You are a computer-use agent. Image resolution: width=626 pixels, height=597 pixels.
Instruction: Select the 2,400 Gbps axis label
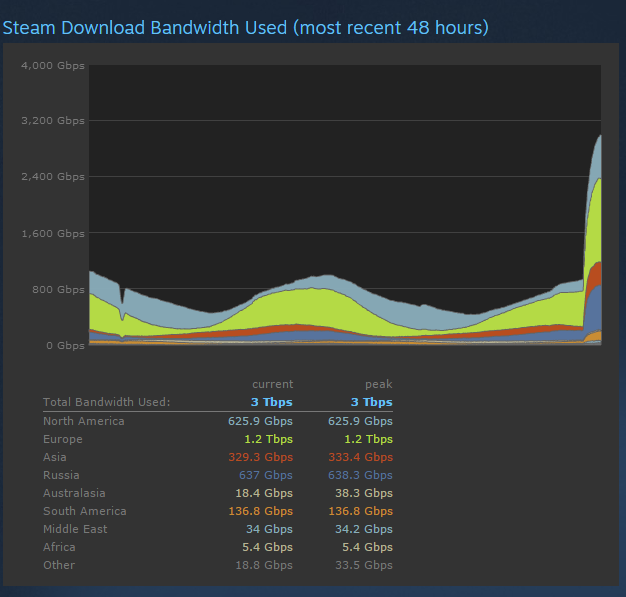53,177
